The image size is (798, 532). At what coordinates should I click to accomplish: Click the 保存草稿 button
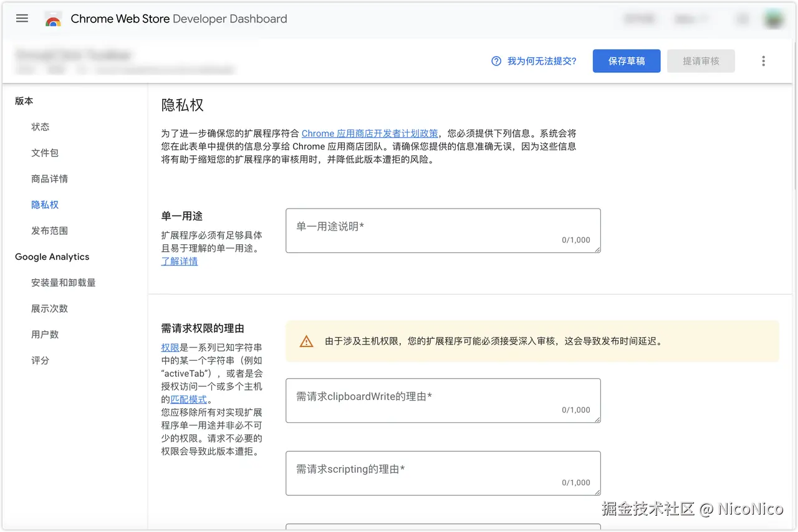[627, 61]
